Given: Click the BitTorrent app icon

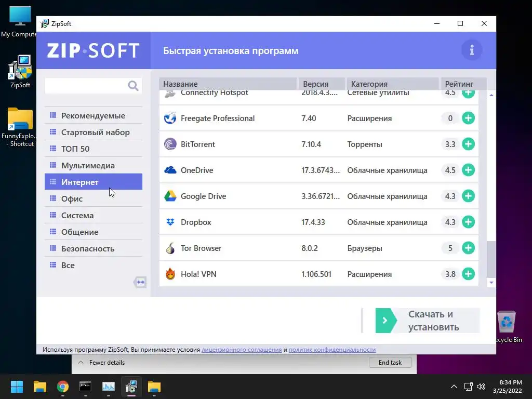Looking at the screenshot, I should 170,144.
